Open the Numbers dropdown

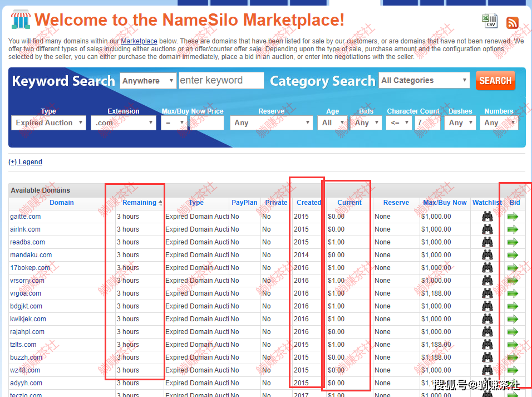[499, 122]
